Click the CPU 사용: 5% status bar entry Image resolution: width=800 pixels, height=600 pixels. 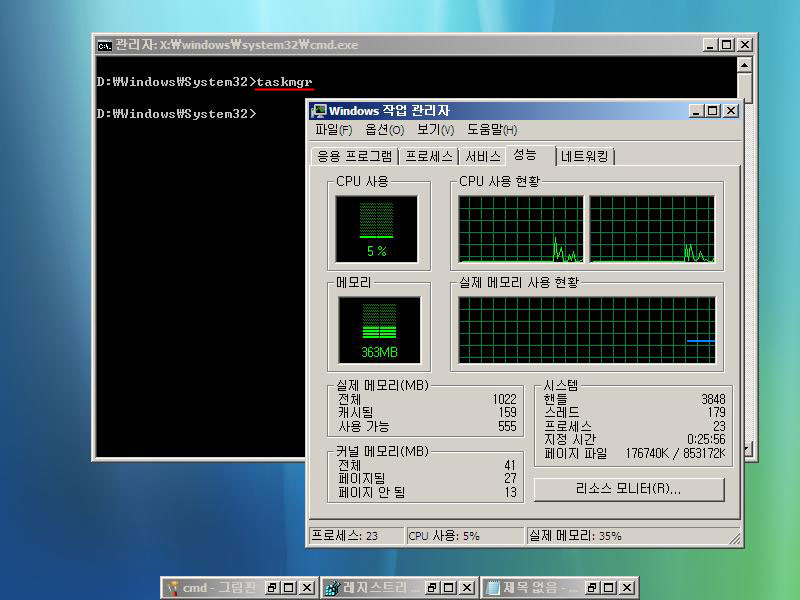tap(465, 536)
